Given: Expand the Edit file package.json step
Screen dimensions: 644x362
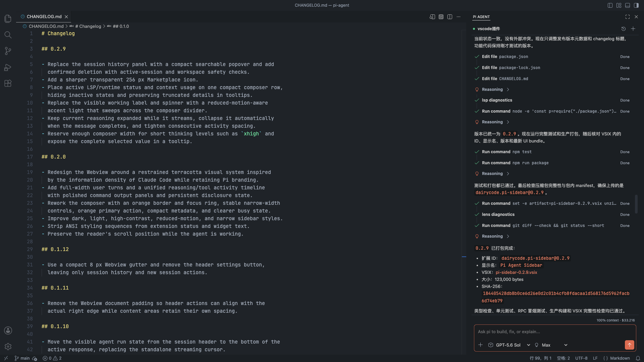Looking at the screenshot, I should pos(552,57).
